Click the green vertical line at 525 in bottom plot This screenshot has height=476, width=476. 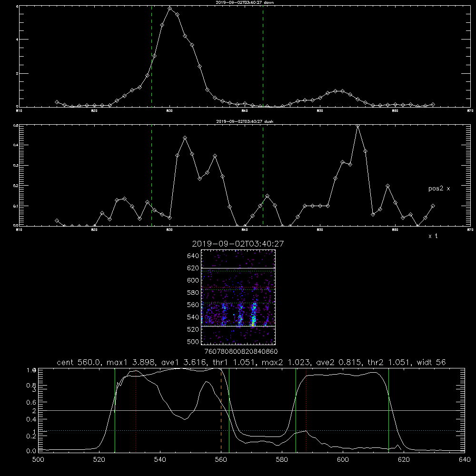[115, 410]
